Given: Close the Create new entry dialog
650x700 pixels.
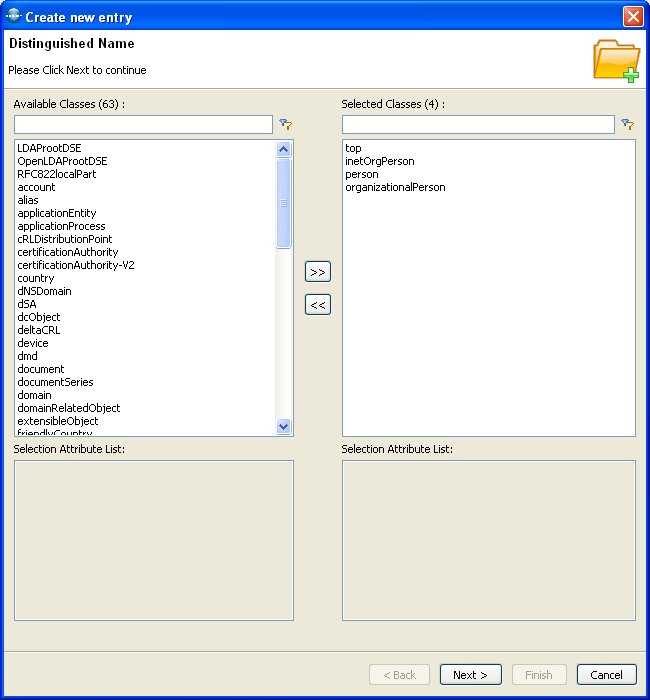Looking at the screenshot, I should click(x=632, y=17).
